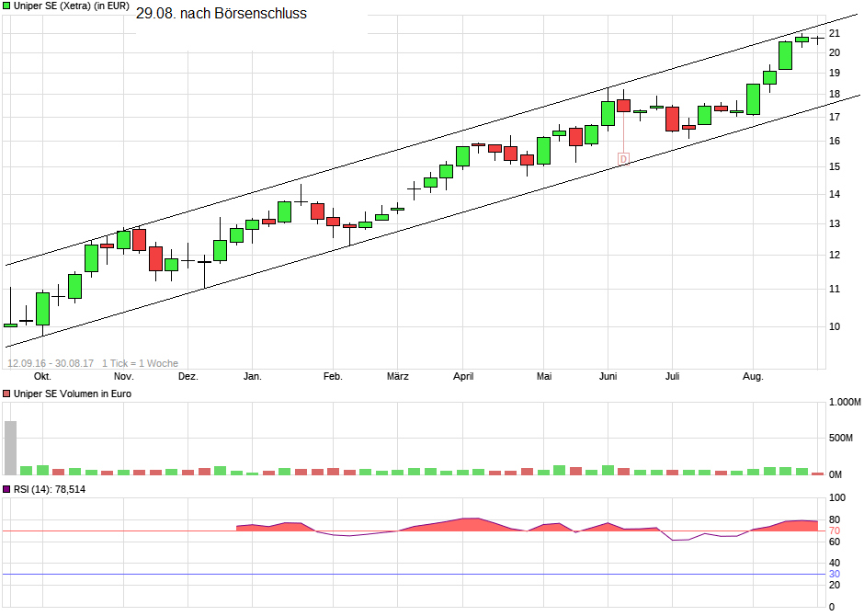Click the '1 Tick = 1 Woche' text
Viewport: 864px width, 616px height.
[x=140, y=363]
